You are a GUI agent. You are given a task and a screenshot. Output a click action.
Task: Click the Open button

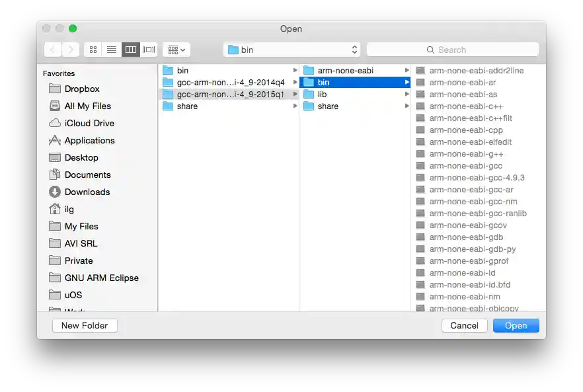coord(516,325)
